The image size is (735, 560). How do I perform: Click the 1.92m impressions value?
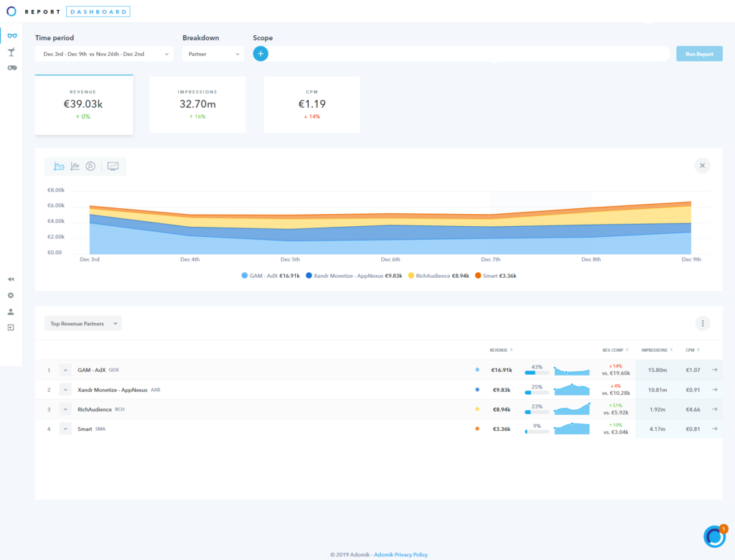[657, 409]
